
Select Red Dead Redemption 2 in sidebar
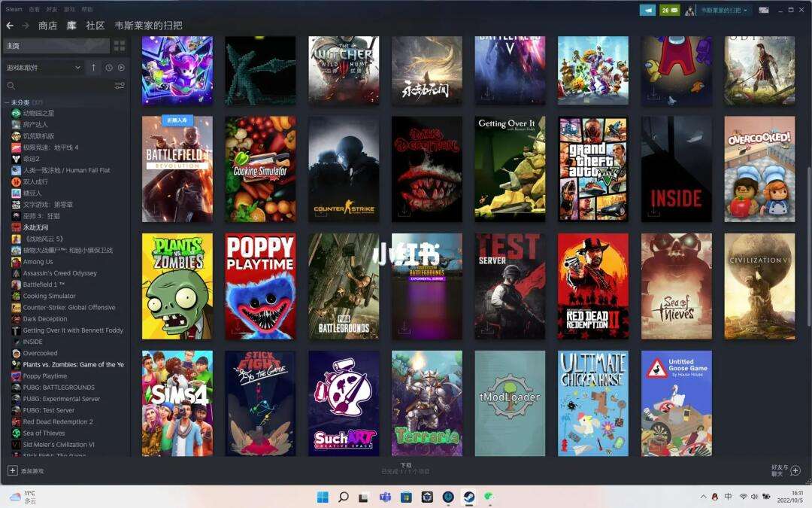(58, 421)
